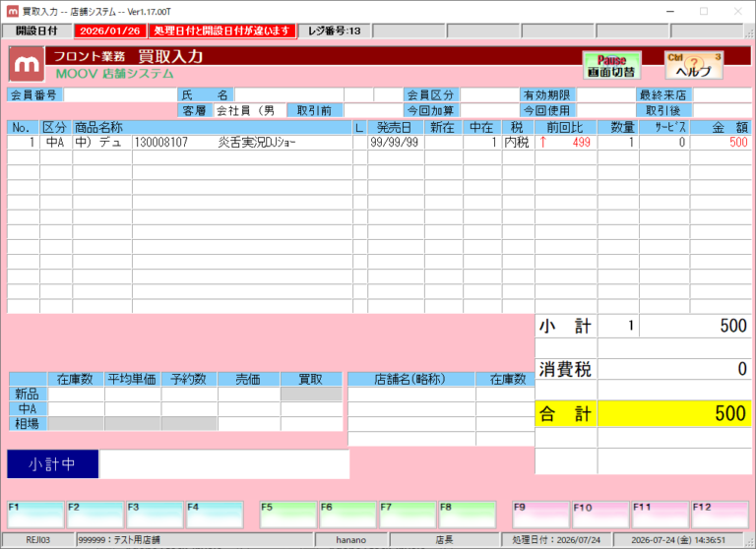Click the 中A 買取 price cell
The image size is (756, 549).
pos(311,408)
